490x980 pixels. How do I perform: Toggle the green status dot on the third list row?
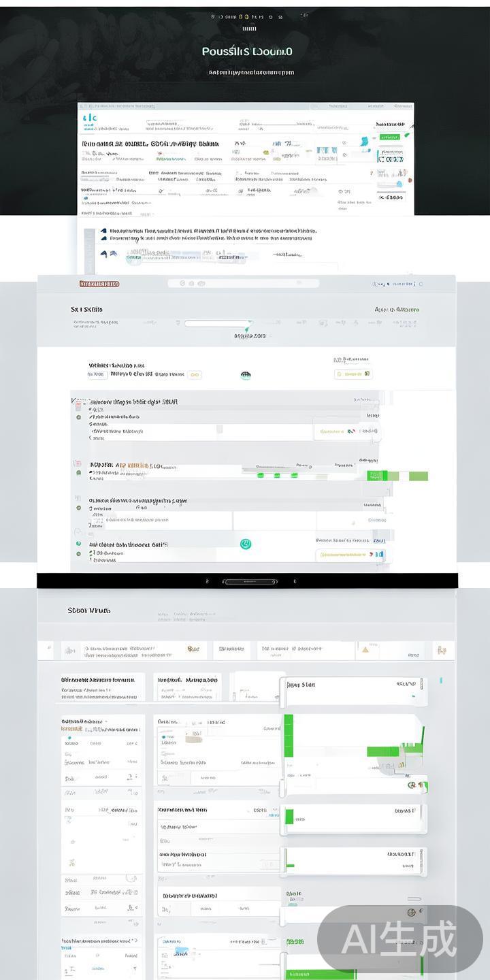pos(79,508)
